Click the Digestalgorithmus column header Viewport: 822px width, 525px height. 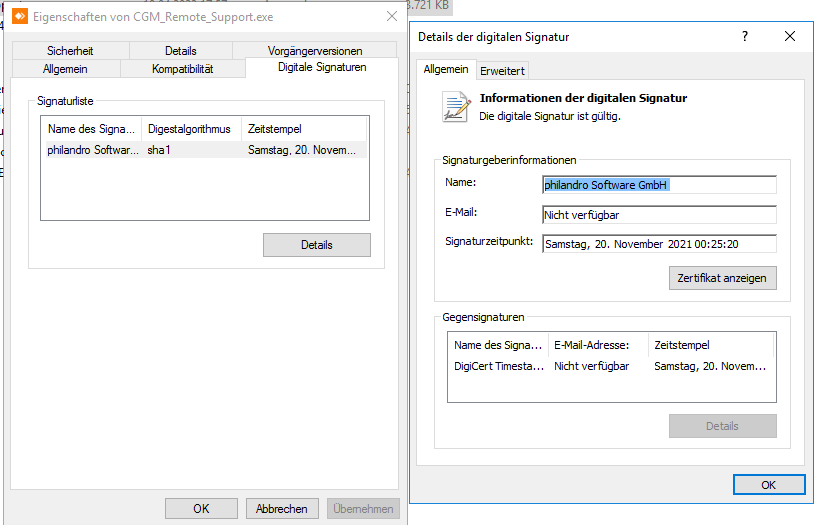tap(189, 129)
